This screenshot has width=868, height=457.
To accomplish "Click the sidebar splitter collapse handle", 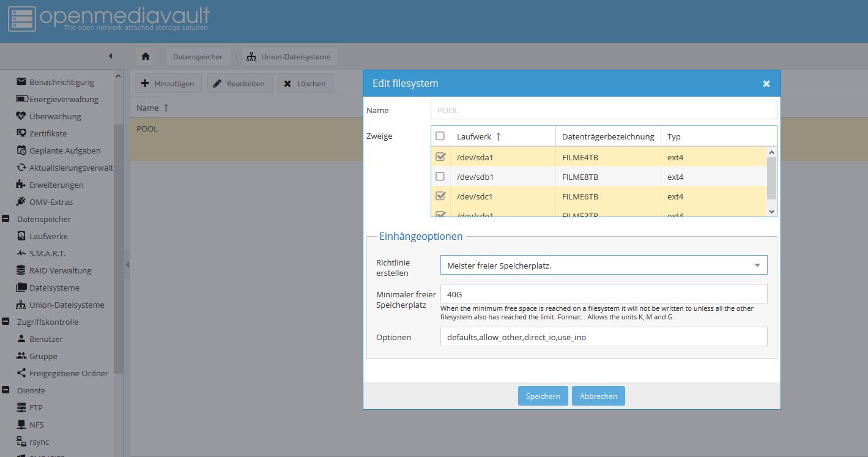I will [x=127, y=264].
